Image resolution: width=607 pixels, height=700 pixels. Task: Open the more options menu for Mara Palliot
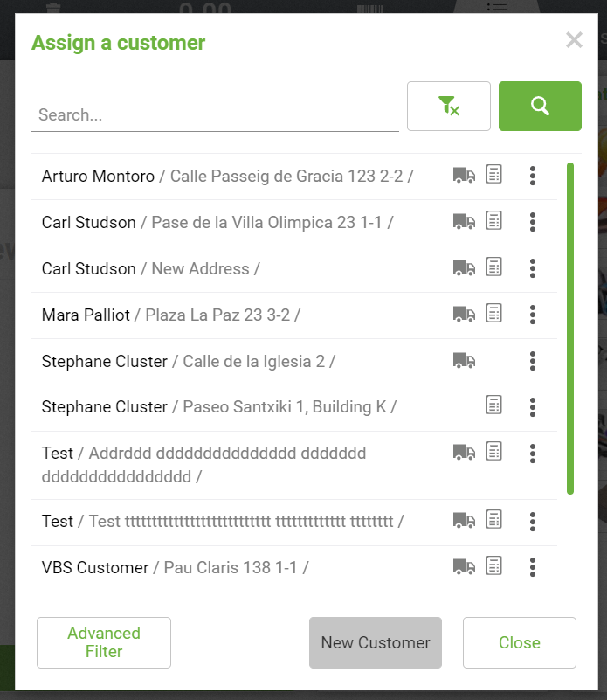coord(532,314)
